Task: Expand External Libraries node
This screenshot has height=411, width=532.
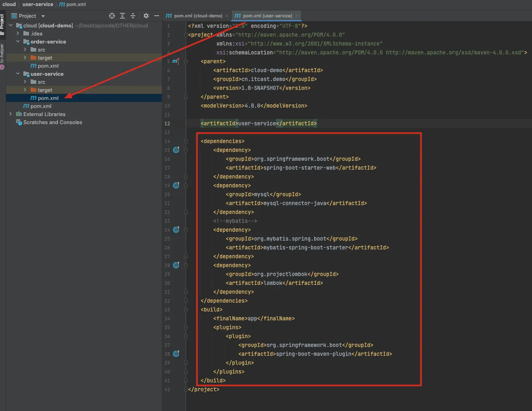Action: point(11,114)
